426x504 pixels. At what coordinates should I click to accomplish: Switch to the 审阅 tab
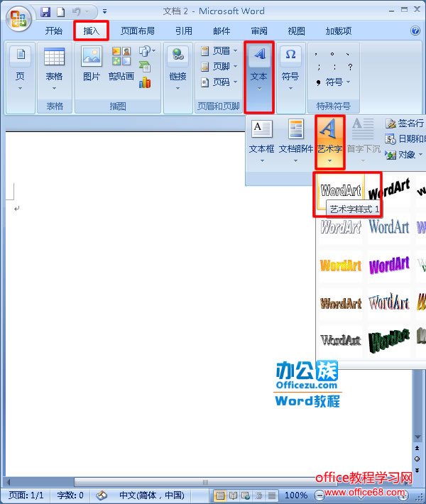coord(259,31)
